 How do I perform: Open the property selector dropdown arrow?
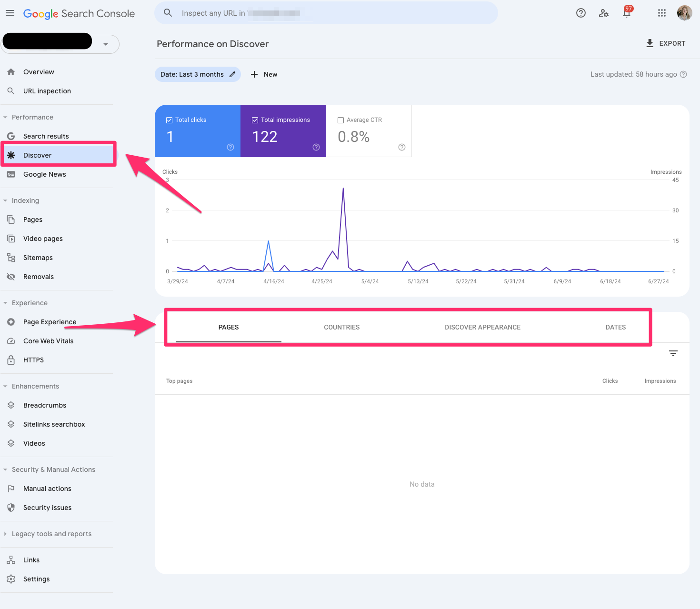tap(106, 44)
